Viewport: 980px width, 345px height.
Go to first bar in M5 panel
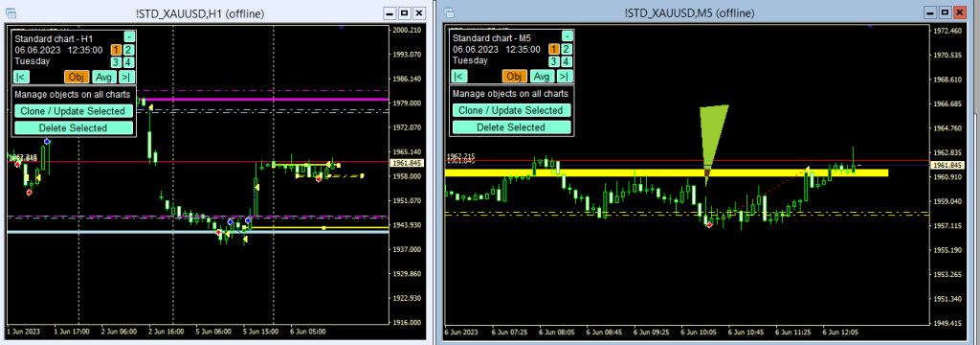tap(458, 77)
